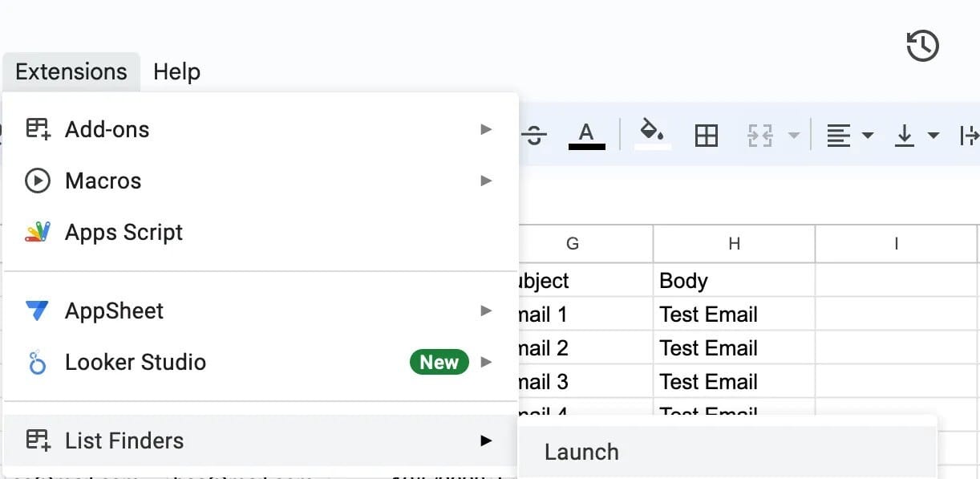Open the borders tool
Viewport: 980px width, 479px height.
706,136
